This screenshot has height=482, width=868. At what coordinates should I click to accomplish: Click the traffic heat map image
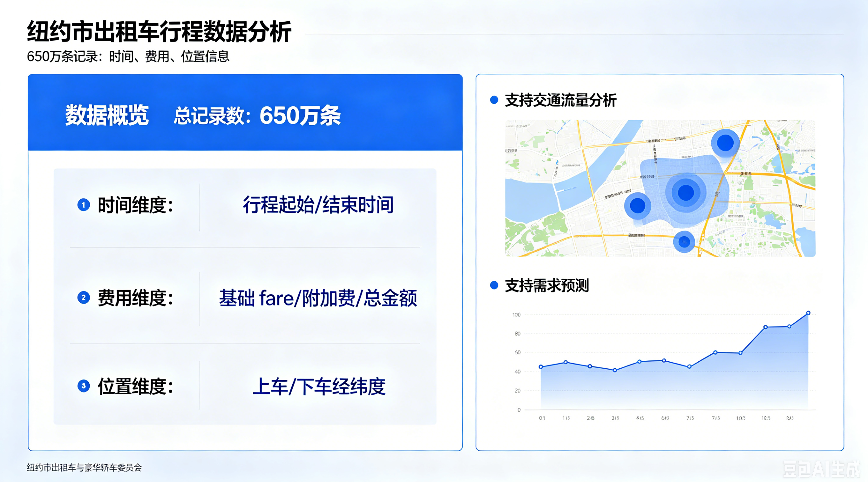tap(660, 188)
